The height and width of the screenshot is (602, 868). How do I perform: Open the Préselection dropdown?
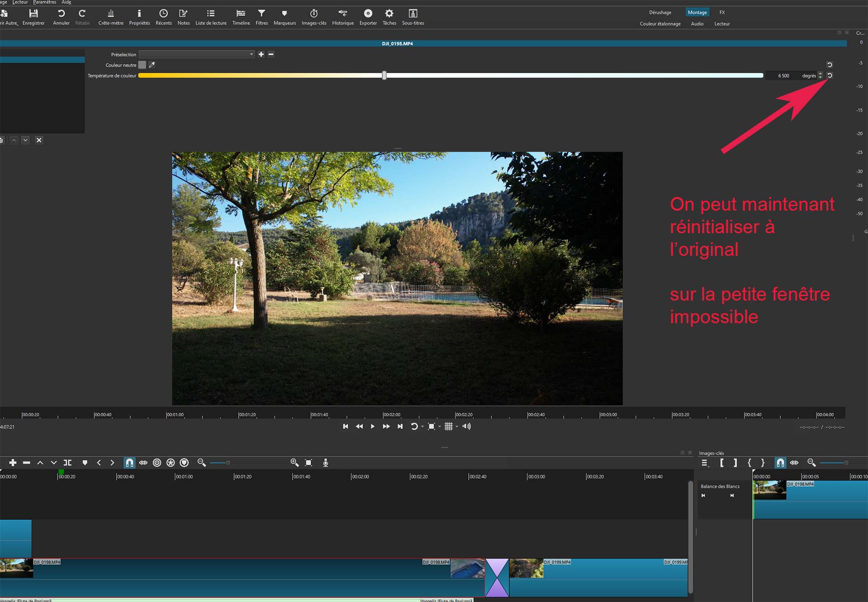197,54
